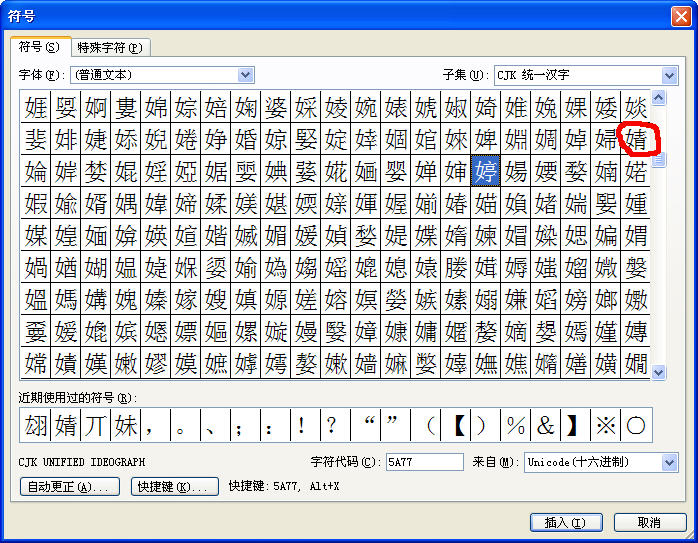698x543 pixels.
Task: Click the 自动更正(A)... button
Action: 70,486
